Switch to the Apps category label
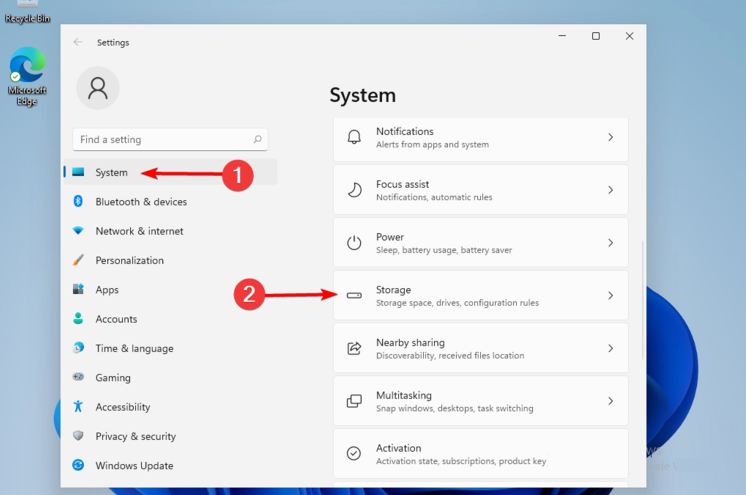746x495 pixels. (x=107, y=290)
